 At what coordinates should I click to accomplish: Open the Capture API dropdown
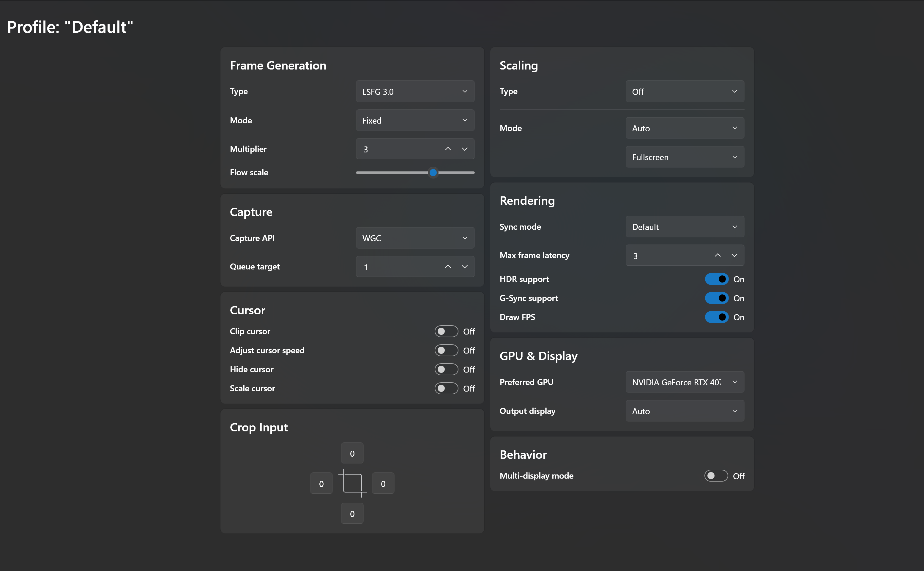click(x=414, y=238)
